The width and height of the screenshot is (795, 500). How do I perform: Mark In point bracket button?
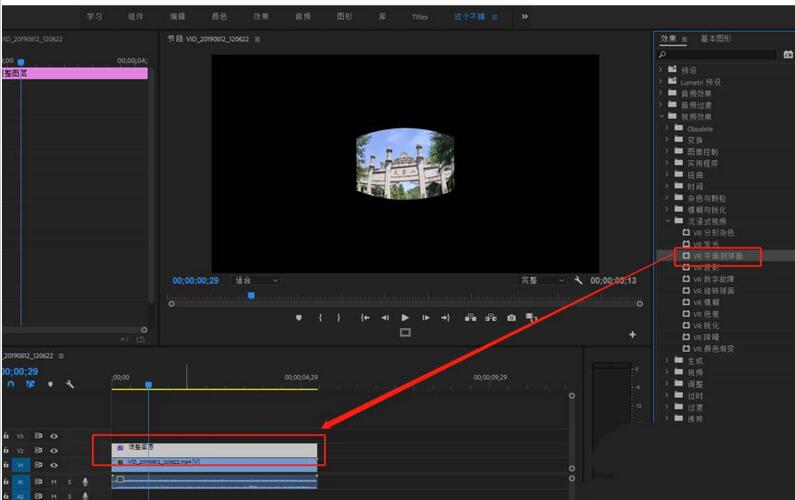click(320, 317)
